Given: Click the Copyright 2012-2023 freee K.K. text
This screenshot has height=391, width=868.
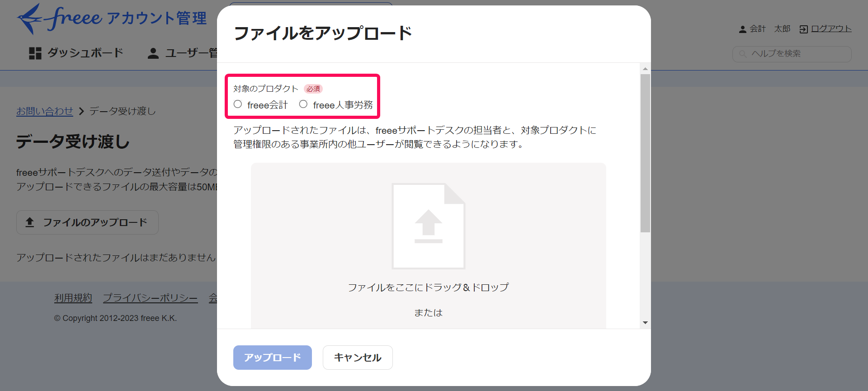Looking at the screenshot, I should [115, 318].
